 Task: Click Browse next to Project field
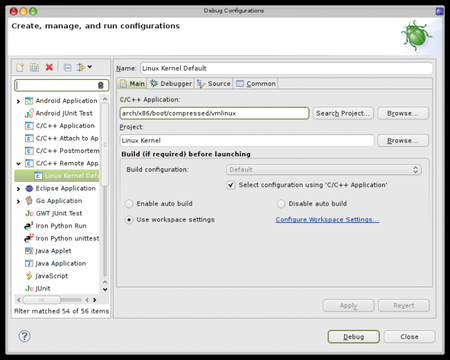click(403, 141)
